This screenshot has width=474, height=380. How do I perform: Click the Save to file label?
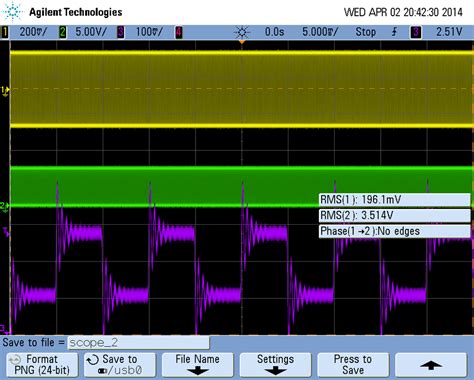point(33,342)
